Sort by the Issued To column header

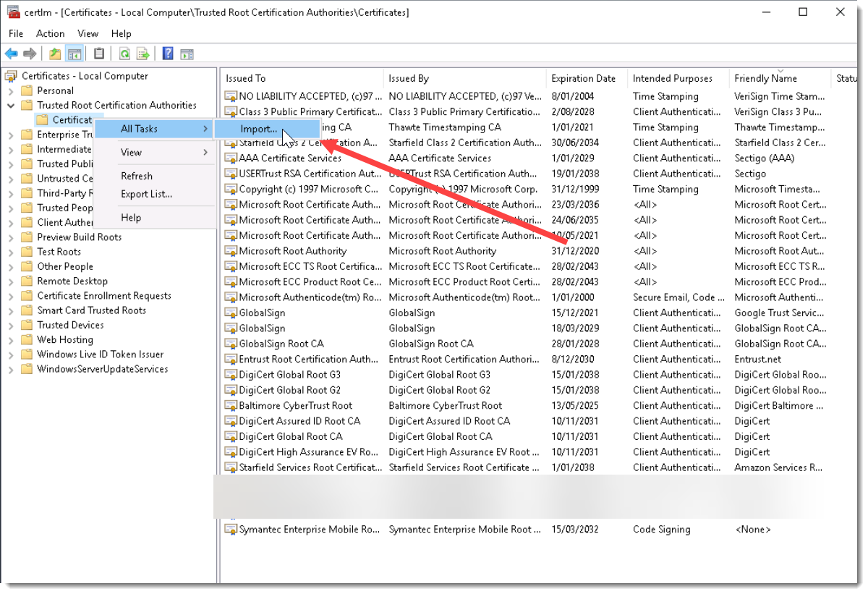[x=302, y=78]
